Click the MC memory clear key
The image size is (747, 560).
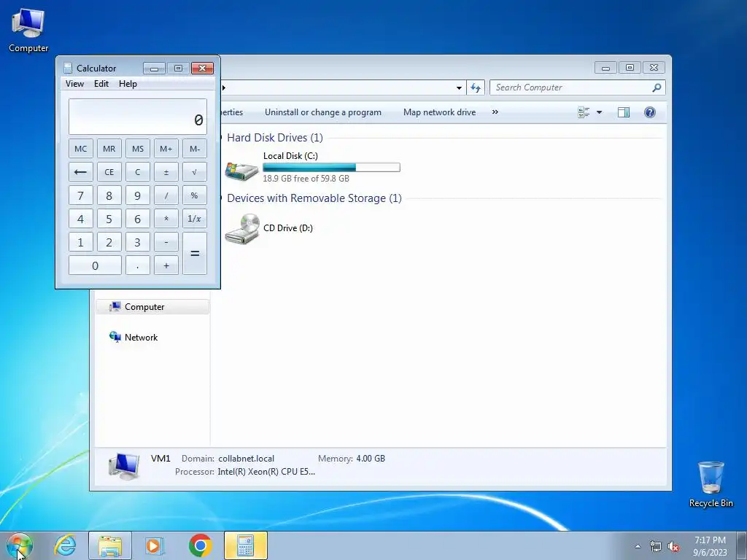click(80, 149)
